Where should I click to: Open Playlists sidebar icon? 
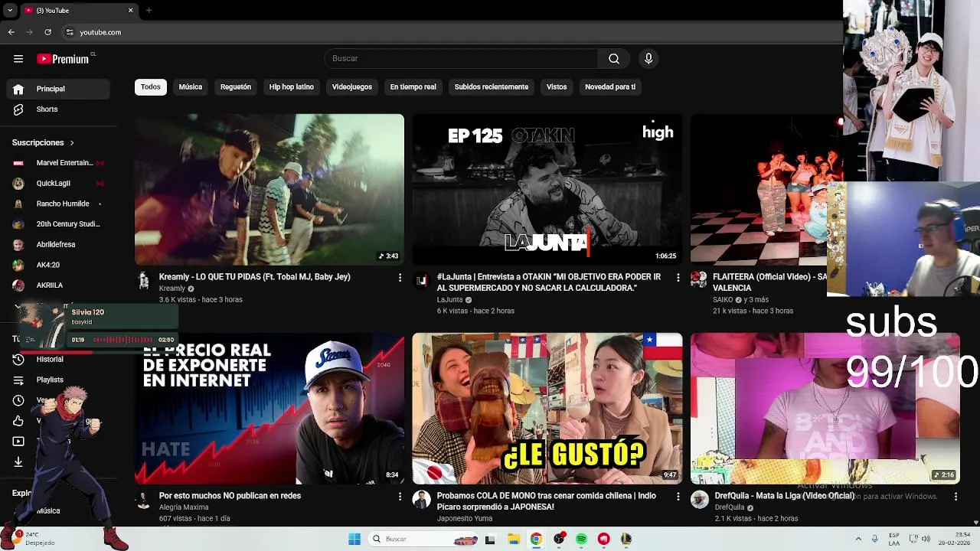pos(18,380)
